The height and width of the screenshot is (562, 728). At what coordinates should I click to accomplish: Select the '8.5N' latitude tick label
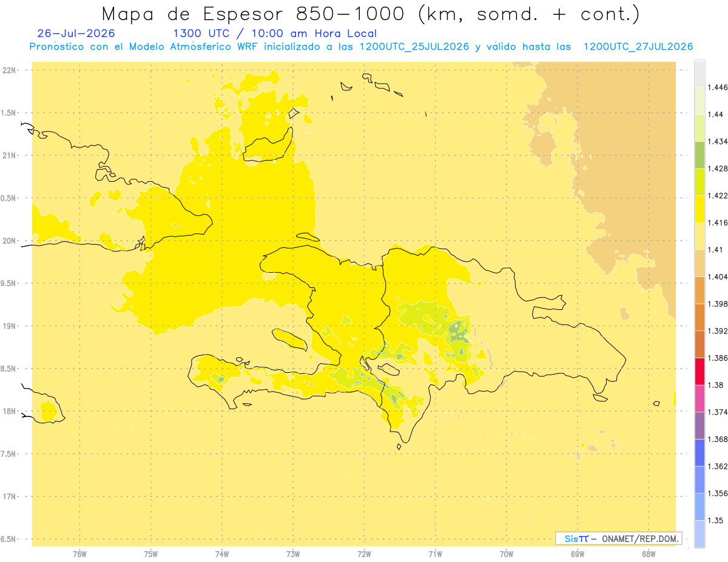[8, 369]
